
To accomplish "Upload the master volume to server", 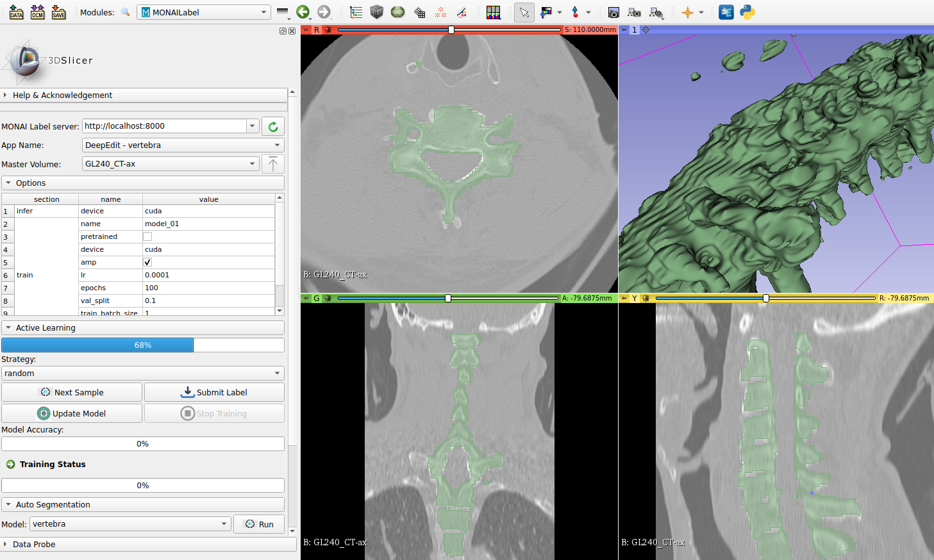I will (x=273, y=164).
